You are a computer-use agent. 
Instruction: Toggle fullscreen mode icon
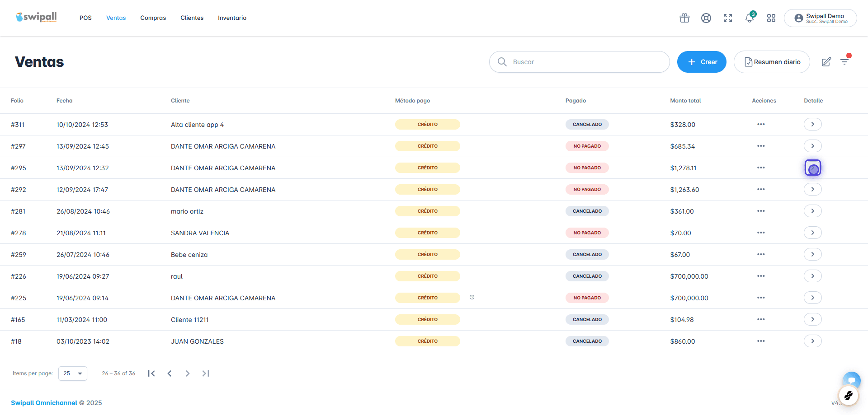pos(728,18)
